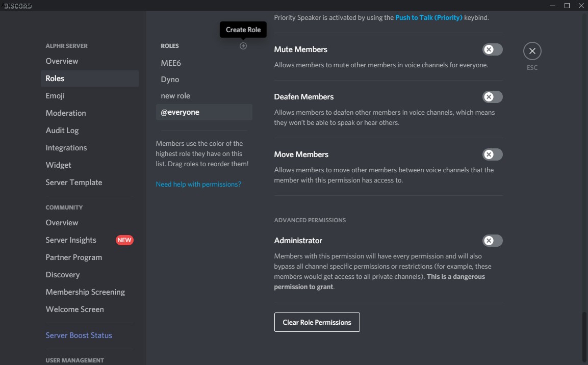Open the Welcome Screen page
The width and height of the screenshot is (588, 365).
(x=90, y=309)
